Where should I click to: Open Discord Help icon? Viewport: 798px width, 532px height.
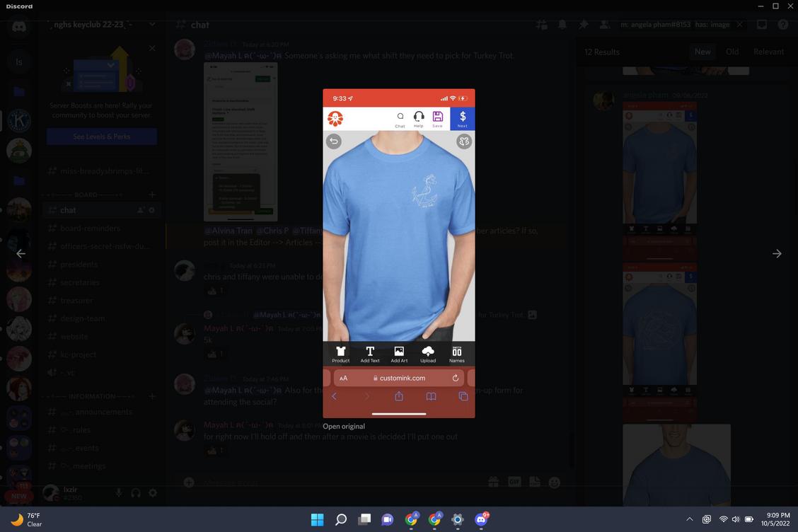pos(782,25)
